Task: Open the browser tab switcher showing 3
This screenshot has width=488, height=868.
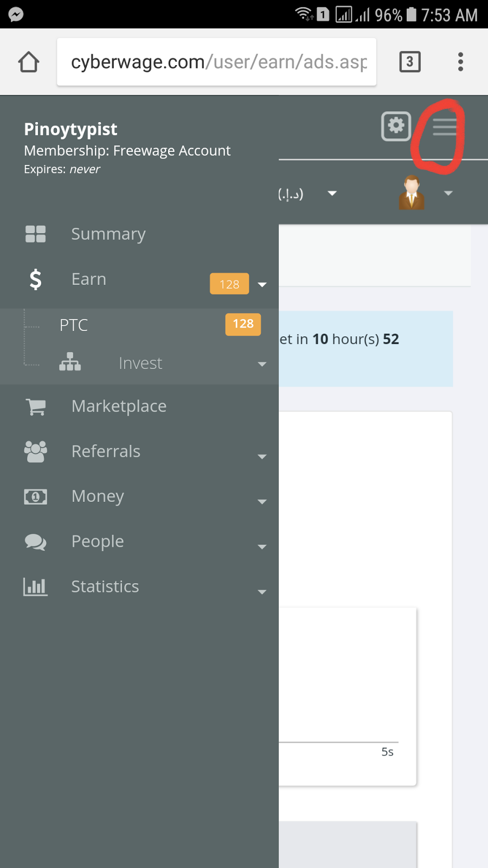Action: coord(410,62)
